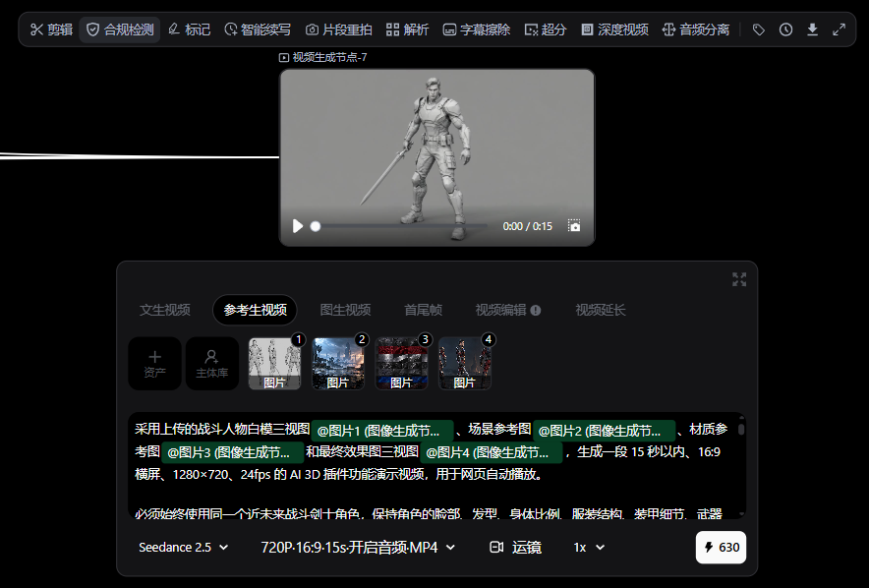Click the video preview frame
Viewport: 869px width, 588px height.
click(436, 157)
